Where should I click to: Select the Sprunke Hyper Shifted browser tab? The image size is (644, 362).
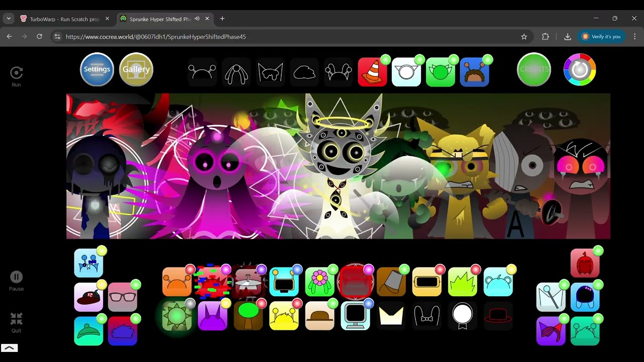point(160,19)
